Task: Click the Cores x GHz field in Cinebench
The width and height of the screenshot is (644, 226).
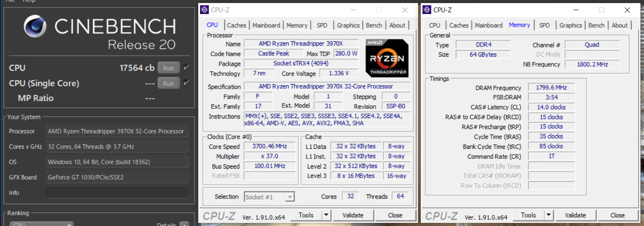Action: (x=117, y=147)
